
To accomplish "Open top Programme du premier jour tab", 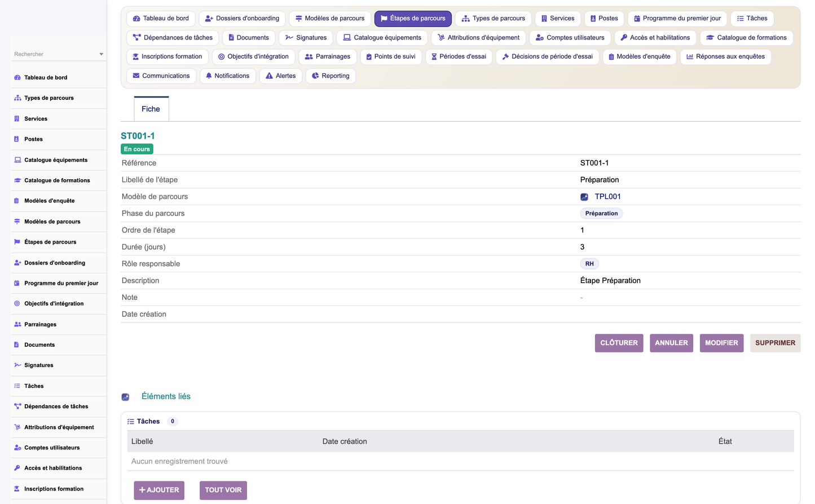I will [677, 19].
